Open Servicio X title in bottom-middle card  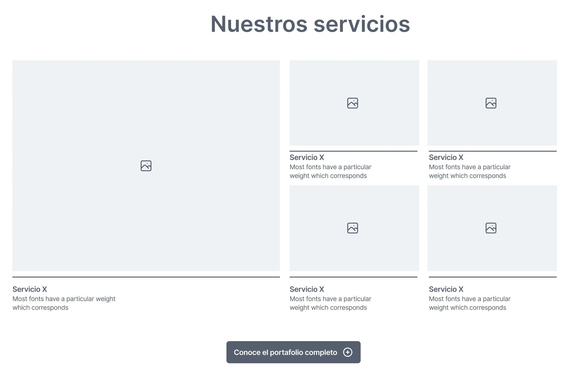click(307, 289)
